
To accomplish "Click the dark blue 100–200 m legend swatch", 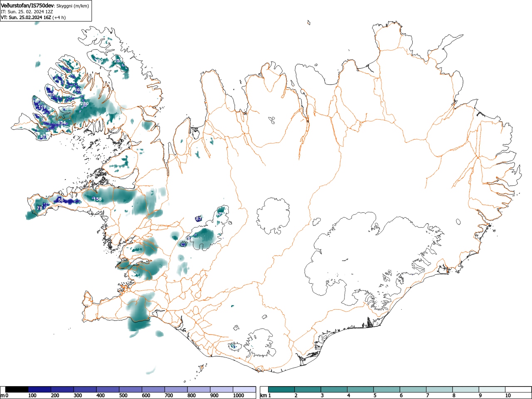I will [x=40, y=389].
